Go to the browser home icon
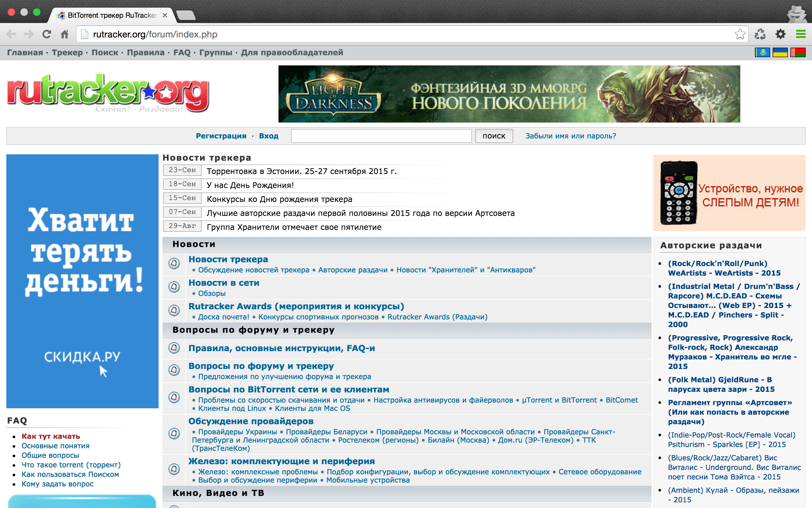Screen dimensions: 812x508 pyautogui.click(x=64, y=34)
